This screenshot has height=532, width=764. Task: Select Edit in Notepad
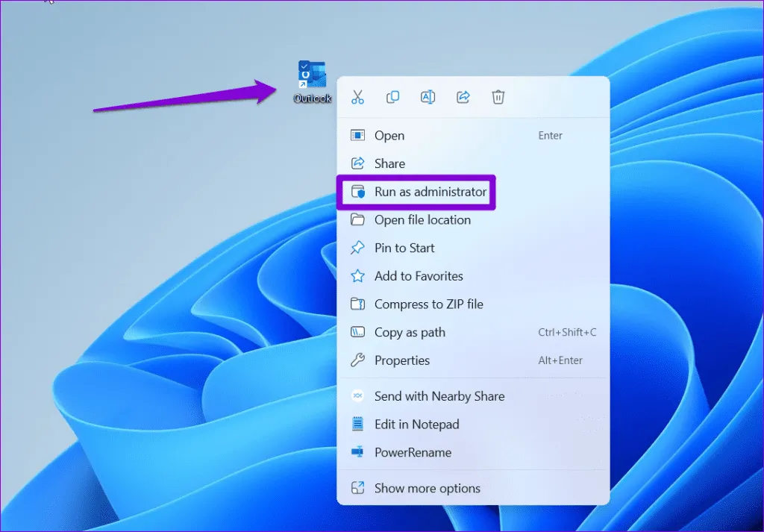click(416, 425)
